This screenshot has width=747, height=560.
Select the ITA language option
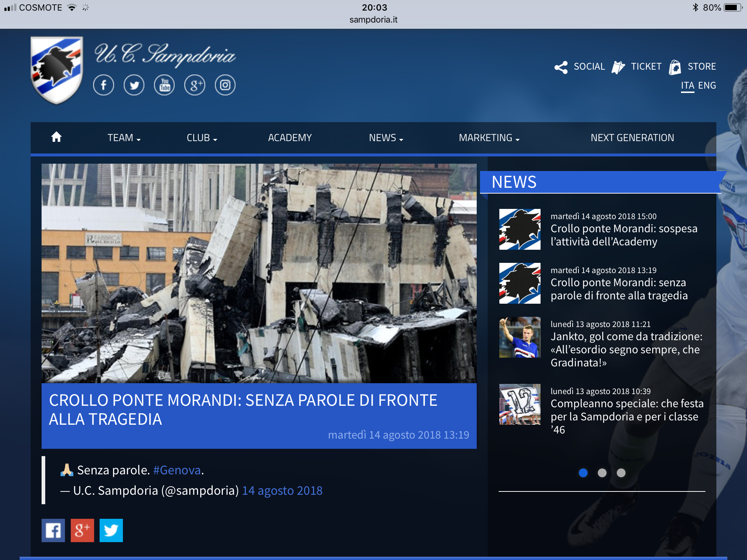click(687, 85)
